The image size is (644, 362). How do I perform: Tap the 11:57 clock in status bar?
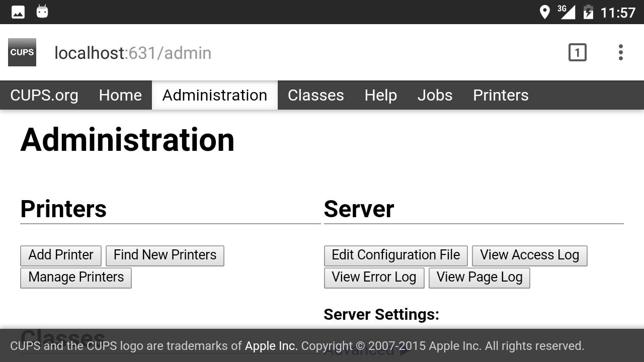coord(618,13)
